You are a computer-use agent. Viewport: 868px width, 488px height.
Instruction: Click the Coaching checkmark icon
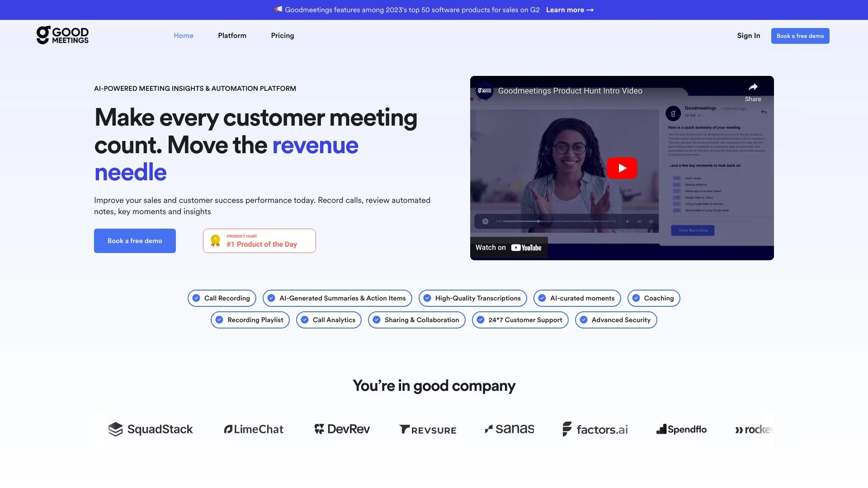click(x=636, y=298)
